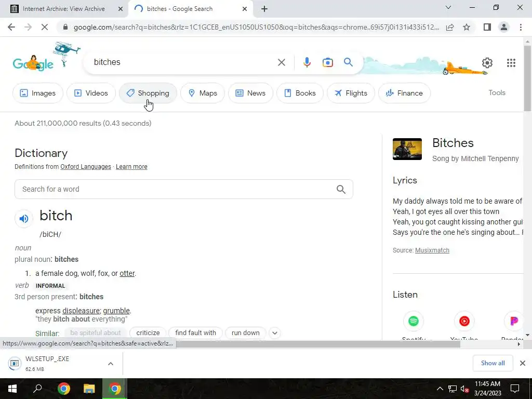Image resolution: width=532 pixels, height=399 pixels.
Task: Click the dictionary search magnifier icon
Action: [341, 189]
